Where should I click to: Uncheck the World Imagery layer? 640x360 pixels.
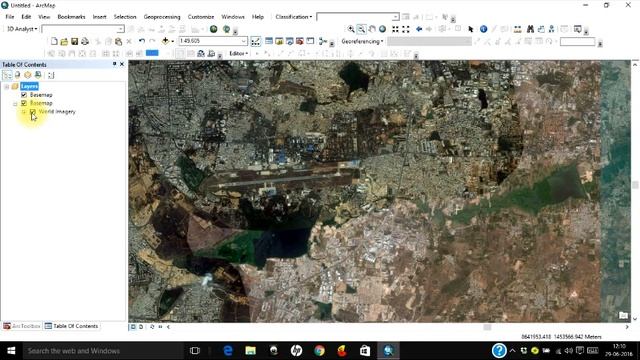pos(33,111)
